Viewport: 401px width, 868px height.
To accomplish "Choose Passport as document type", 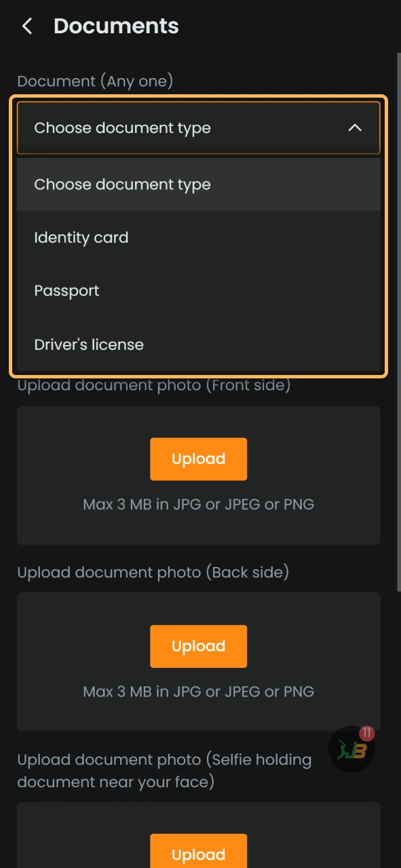I will click(x=66, y=290).
